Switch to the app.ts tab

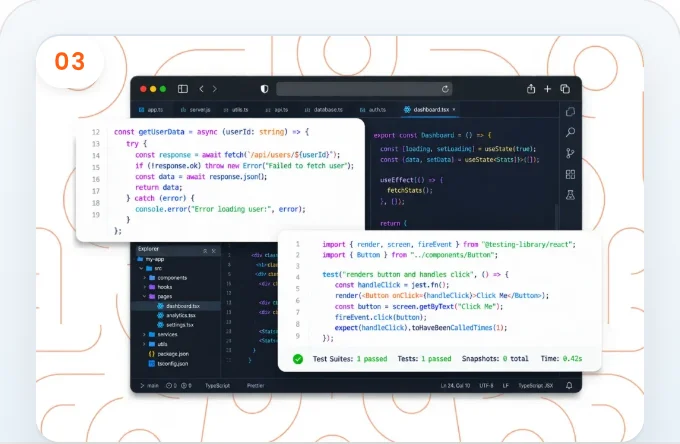[x=151, y=110]
